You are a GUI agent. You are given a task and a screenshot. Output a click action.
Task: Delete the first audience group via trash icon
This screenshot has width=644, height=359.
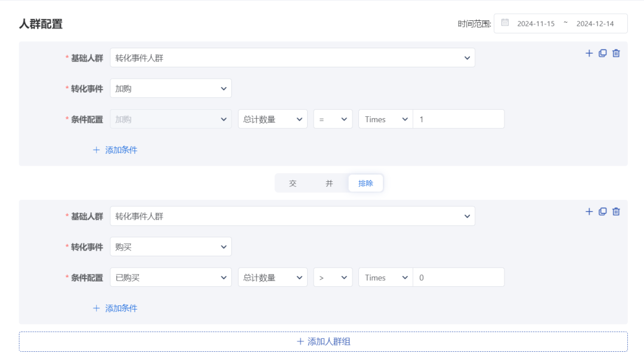615,53
